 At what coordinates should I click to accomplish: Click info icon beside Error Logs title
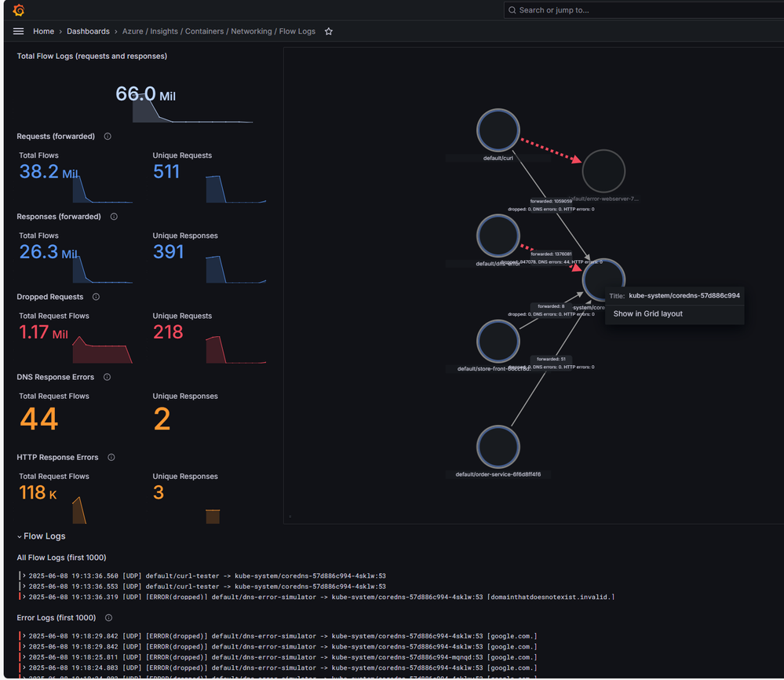coord(108,617)
